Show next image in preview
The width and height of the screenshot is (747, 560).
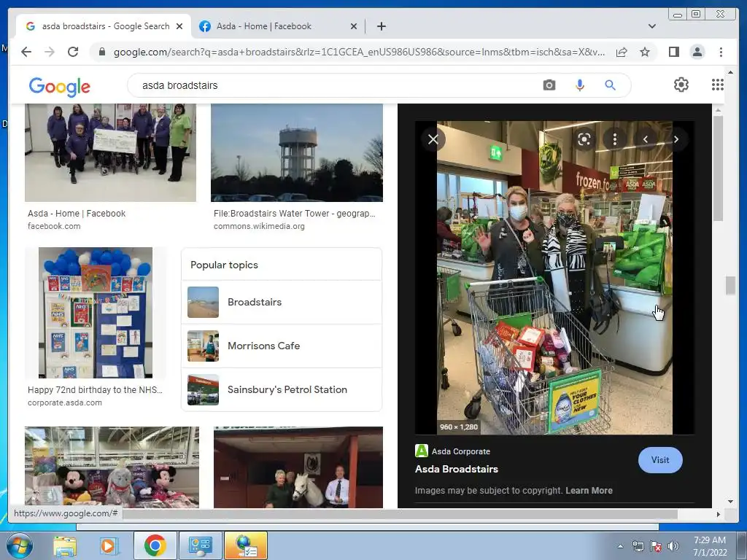tap(676, 139)
